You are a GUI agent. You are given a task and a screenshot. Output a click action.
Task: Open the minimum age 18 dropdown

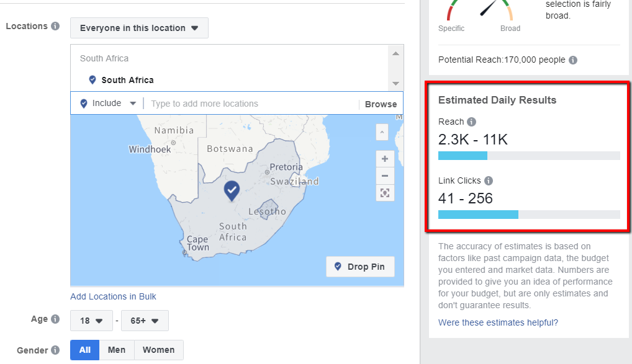pyautogui.click(x=91, y=321)
